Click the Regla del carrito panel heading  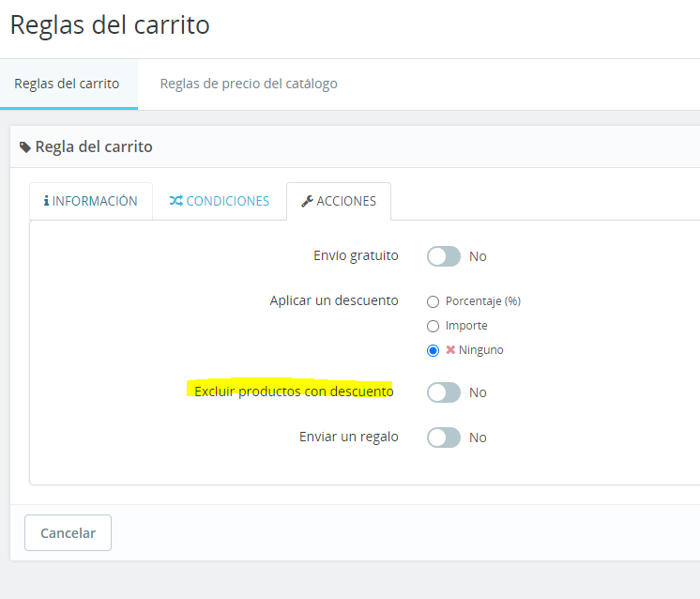pyautogui.click(x=94, y=147)
